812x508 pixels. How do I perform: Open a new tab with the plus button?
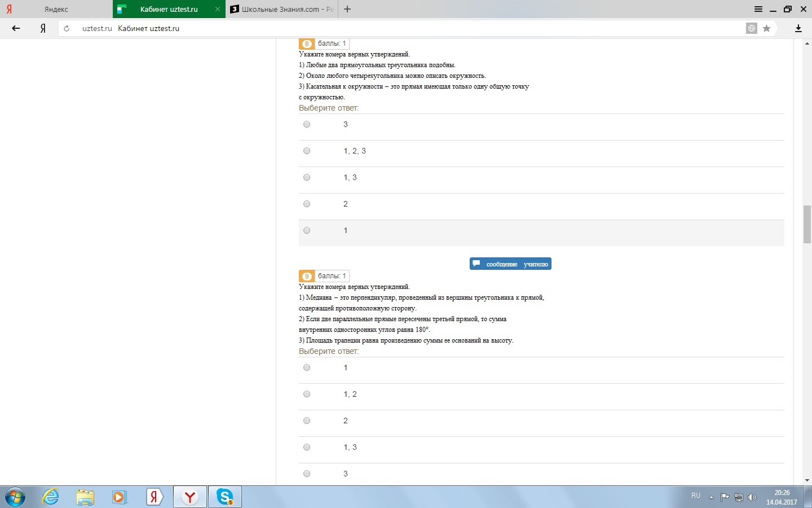[x=347, y=9]
